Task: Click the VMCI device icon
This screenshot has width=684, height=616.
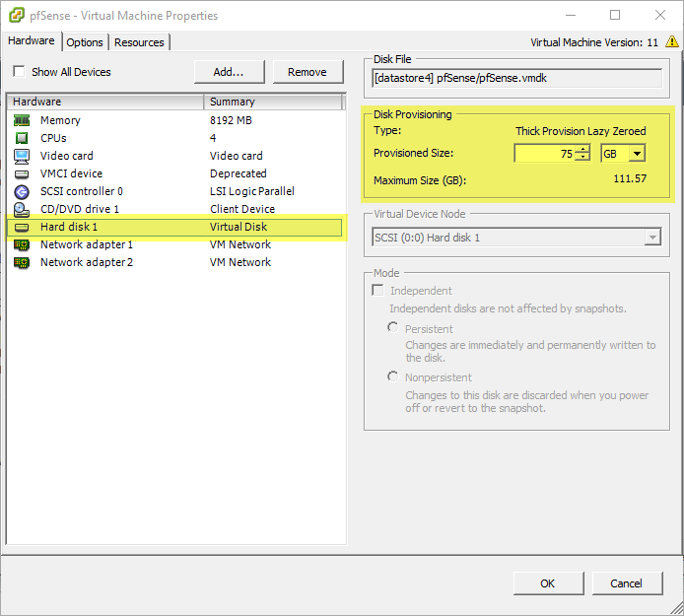Action: pos(22,173)
